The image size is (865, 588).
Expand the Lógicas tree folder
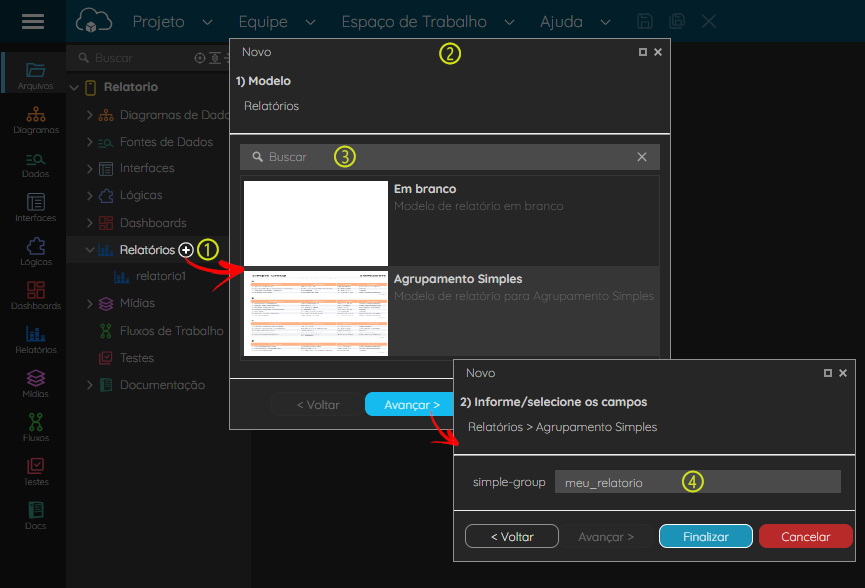(89, 195)
